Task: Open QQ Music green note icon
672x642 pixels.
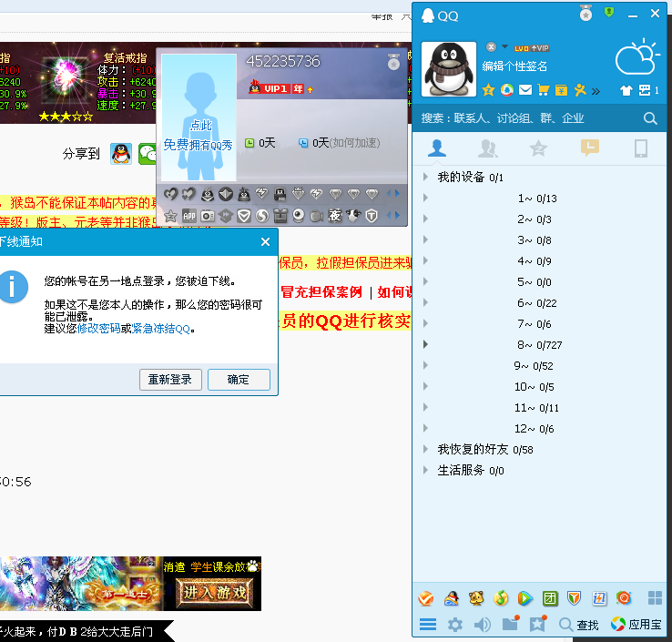Action: click(501, 598)
